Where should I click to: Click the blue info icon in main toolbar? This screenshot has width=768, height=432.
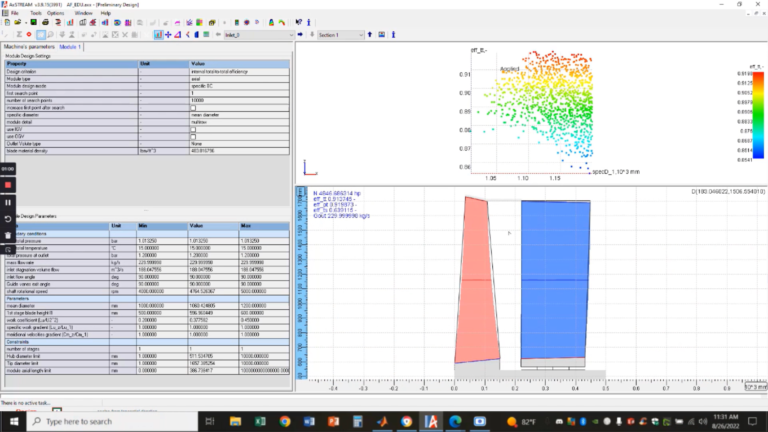point(309,23)
